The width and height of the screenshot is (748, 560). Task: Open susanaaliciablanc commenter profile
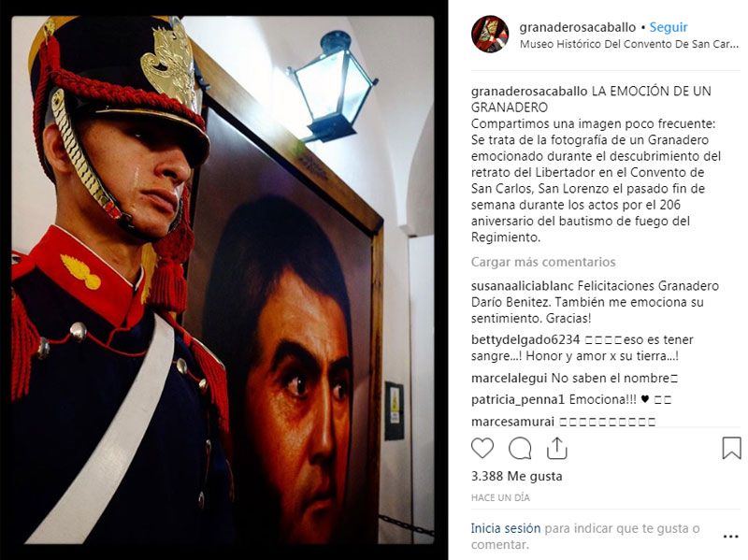[523, 286]
